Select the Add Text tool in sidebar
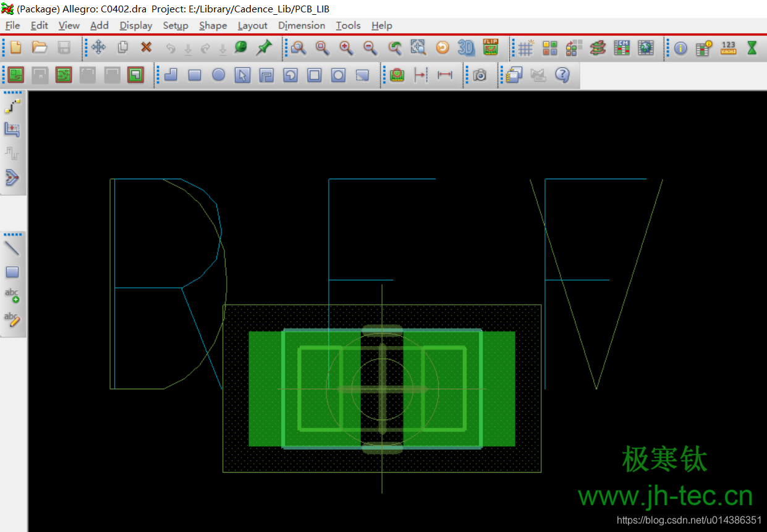 pyautogui.click(x=12, y=295)
